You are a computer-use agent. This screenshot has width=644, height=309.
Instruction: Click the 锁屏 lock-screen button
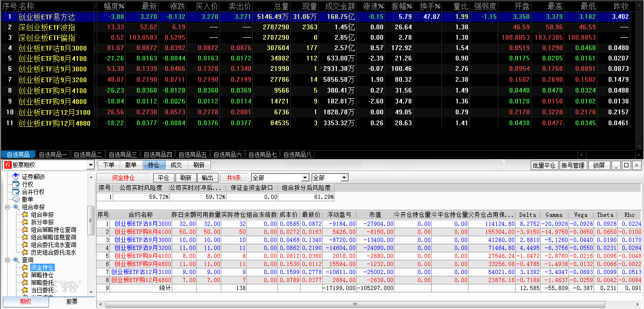(599, 165)
